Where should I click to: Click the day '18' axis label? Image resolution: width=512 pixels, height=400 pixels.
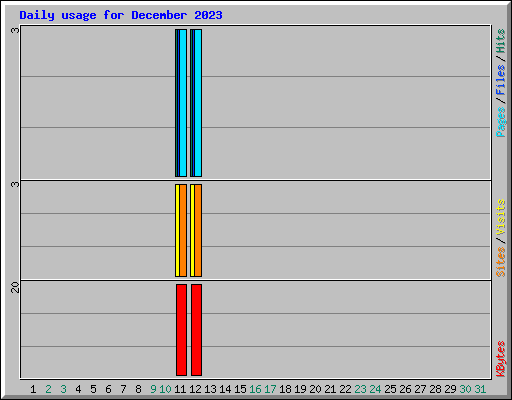coord(285,389)
